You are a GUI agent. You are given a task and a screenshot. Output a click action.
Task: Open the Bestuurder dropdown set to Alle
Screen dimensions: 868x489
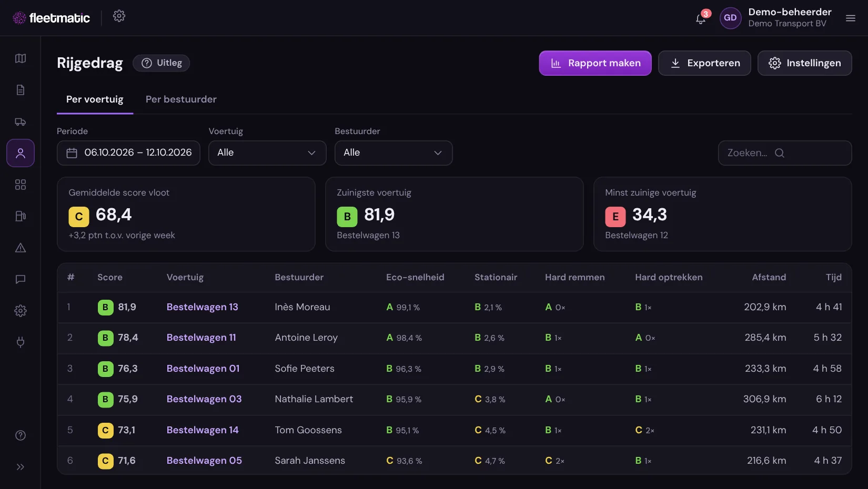[x=393, y=153]
